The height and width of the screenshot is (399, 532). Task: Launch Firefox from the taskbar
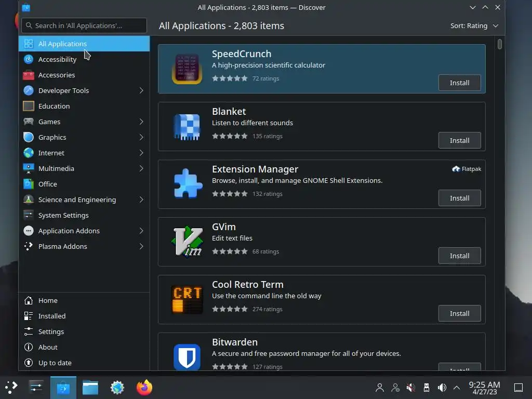[x=144, y=388]
